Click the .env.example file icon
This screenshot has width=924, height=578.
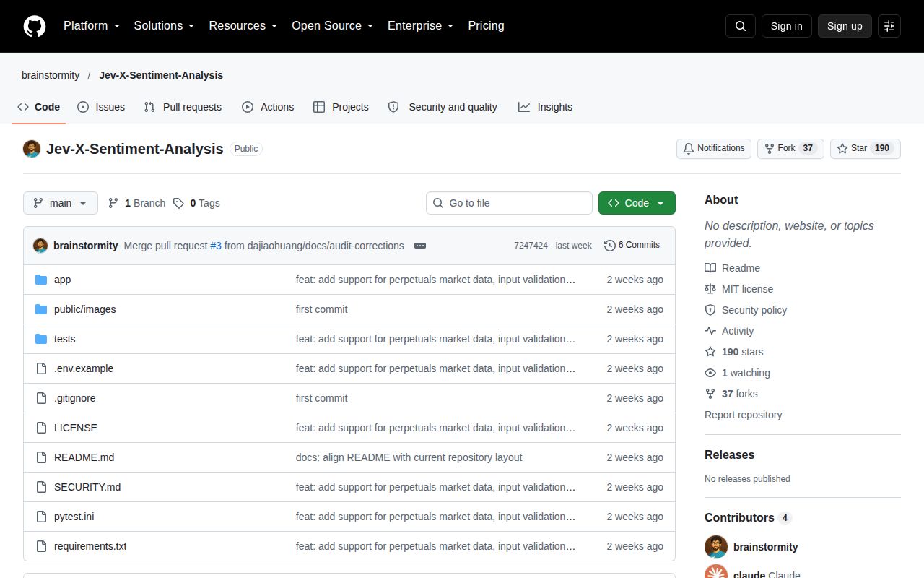41,368
